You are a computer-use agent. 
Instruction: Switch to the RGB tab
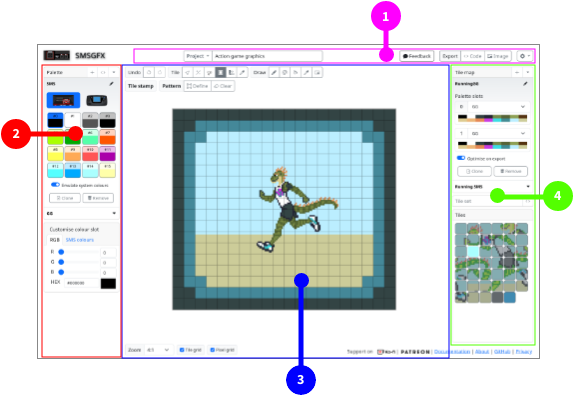pyautogui.click(x=55, y=240)
